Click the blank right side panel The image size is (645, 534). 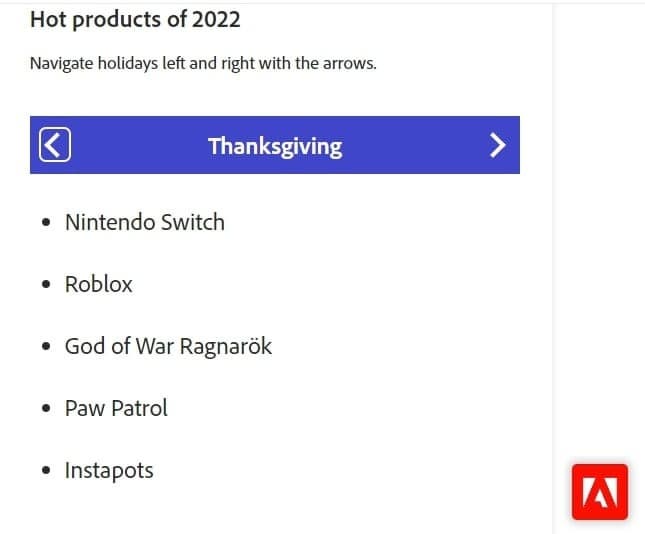pos(600,250)
